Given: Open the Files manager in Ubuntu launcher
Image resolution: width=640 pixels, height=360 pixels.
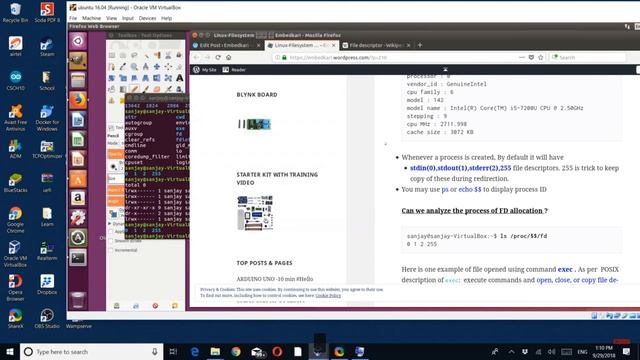Looking at the screenshot, I should [78, 80].
